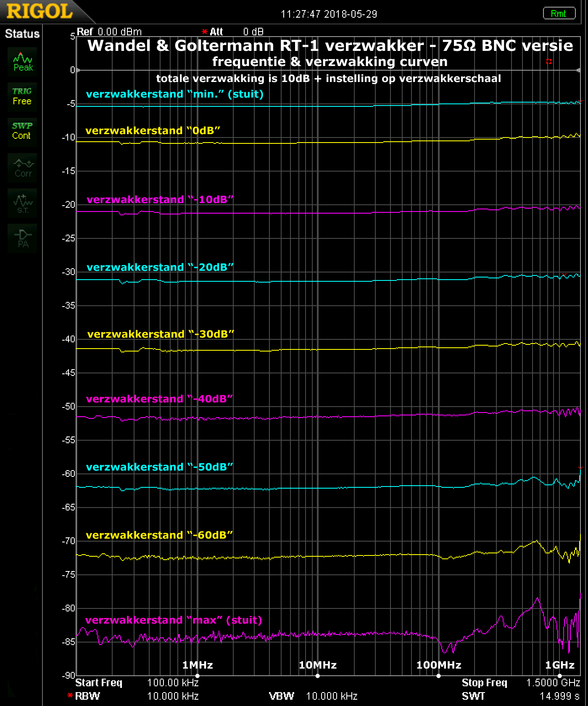Screen dimensions: 588x706
Task: Click the 1MHz axis label
Action: pyautogui.click(x=198, y=665)
